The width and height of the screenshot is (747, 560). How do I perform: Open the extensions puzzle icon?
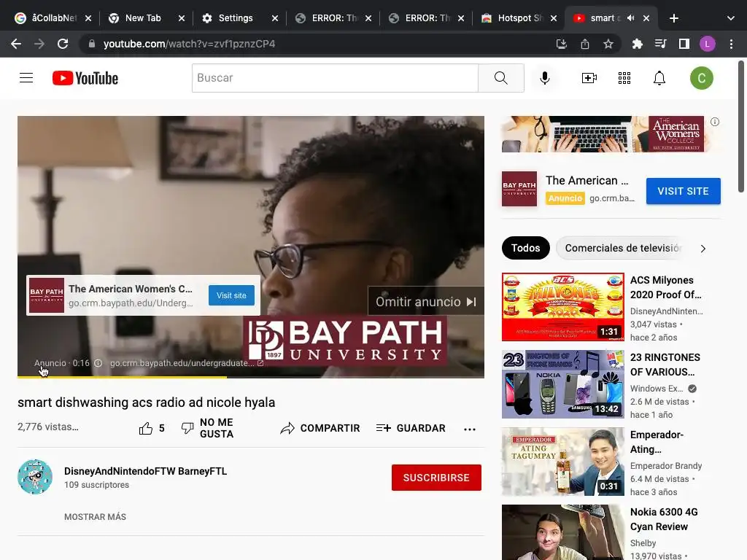638,44
